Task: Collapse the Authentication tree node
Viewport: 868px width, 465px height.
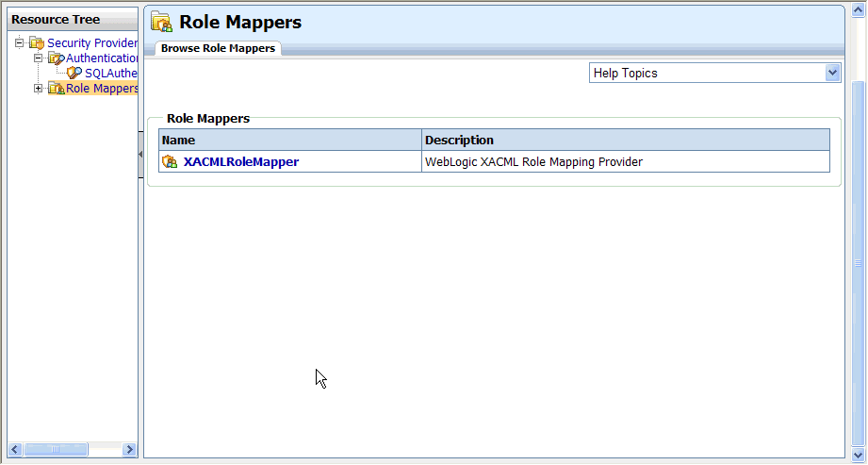Action: pos(39,58)
